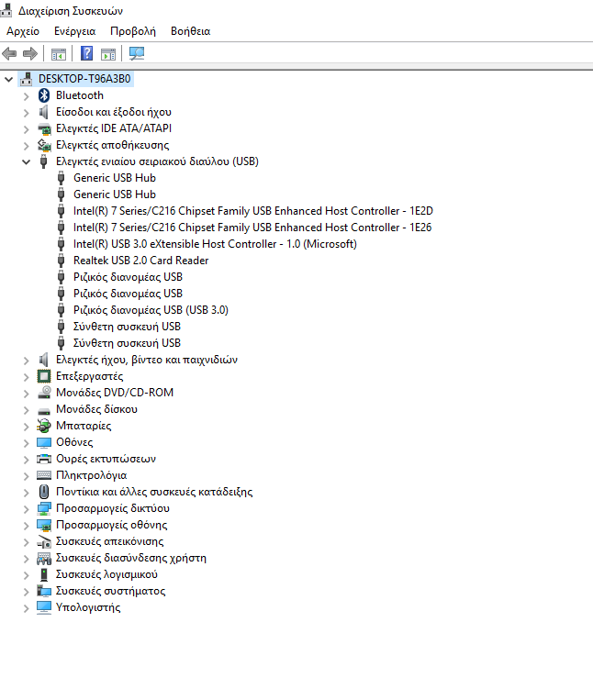Click the icon beside Ελεγκτές IDE ATA/ATAPI
Image resolution: width=593 pixels, height=700 pixels.
[44, 128]
